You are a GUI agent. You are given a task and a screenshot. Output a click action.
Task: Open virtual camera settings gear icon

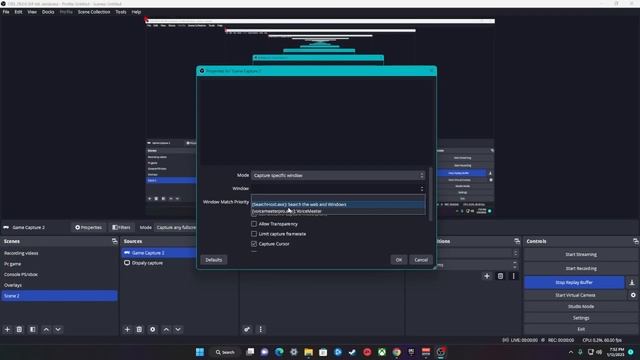point(633,295)
